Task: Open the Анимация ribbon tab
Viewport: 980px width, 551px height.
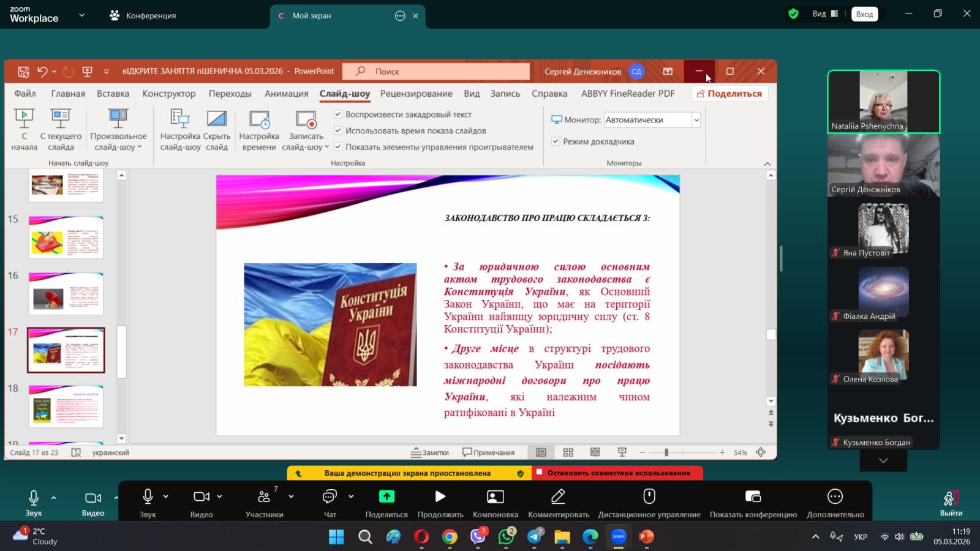Action: [x=286, y=94]
